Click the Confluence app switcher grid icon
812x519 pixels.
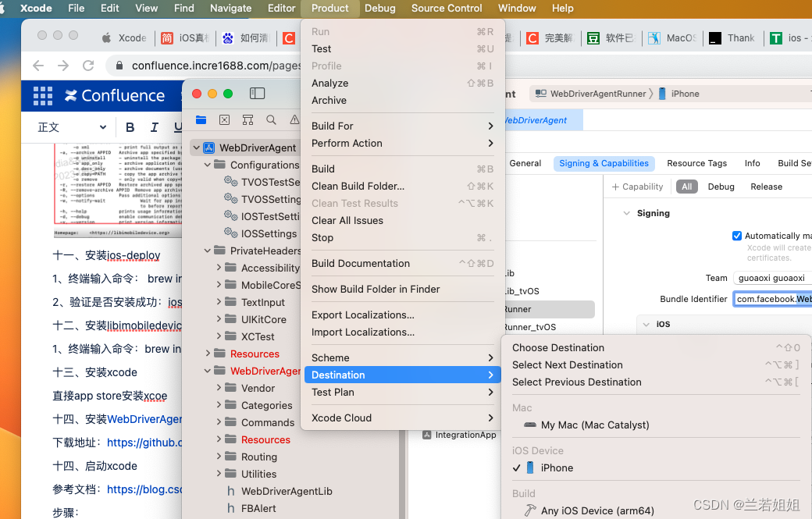pos(42,96)
